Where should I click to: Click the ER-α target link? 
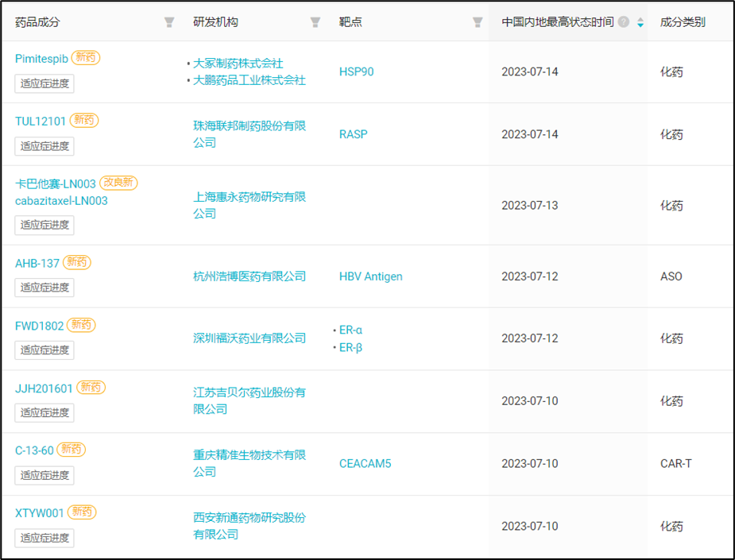350,330
